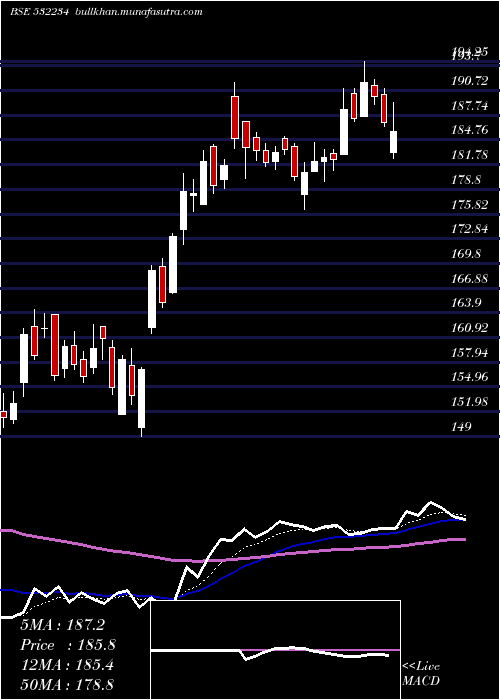
Task: Click the 184.76 price axis label
Action: 470,130
